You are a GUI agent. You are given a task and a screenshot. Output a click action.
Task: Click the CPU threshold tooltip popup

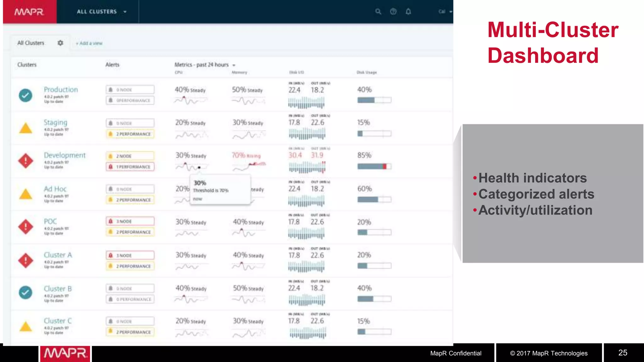click(220, 190)
